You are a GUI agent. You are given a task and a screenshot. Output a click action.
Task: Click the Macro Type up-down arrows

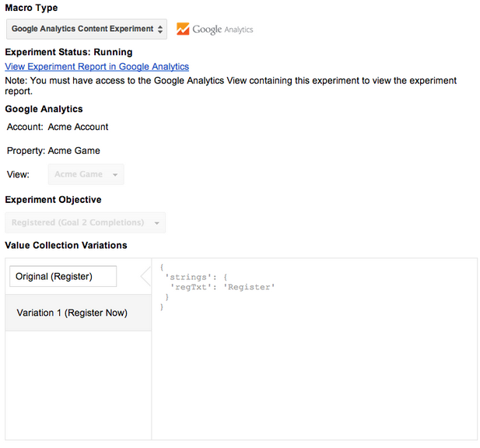pyautogui.click(x=160, y=30)
